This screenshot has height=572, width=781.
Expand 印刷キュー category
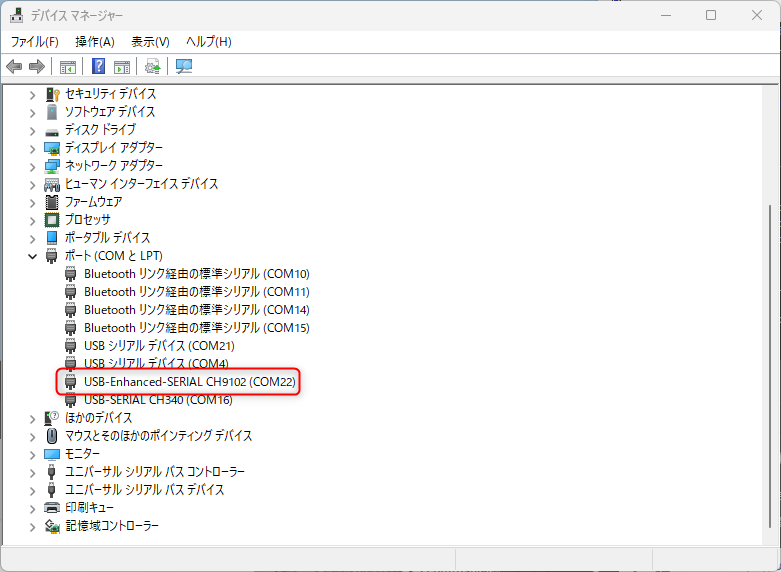coord(32,508)
